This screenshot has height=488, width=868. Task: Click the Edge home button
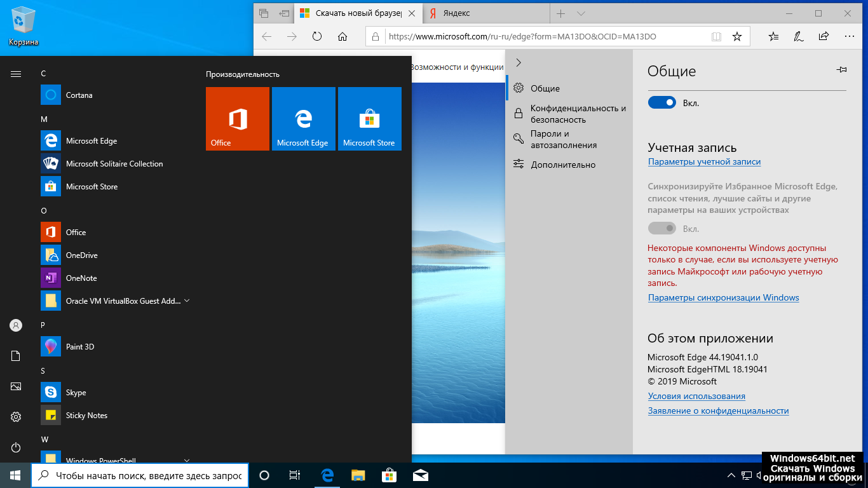click(x=342, y=37)
